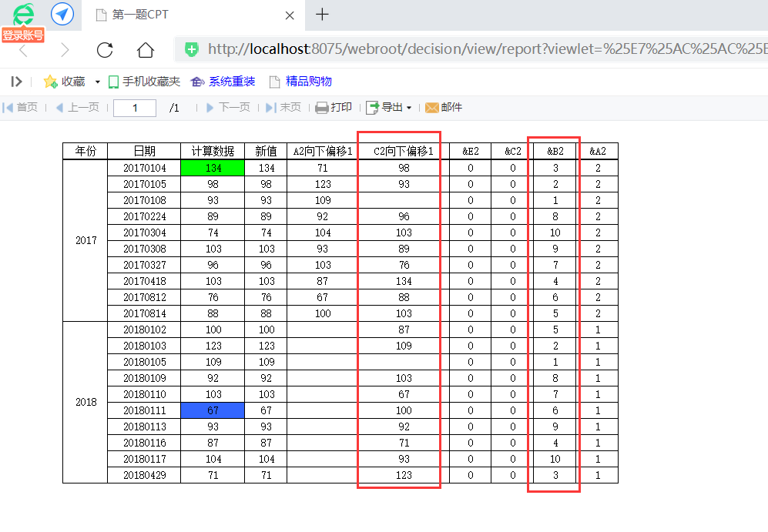Click the 新值 column header
Viewport: 768px width, 532px height.
(266, 151)
